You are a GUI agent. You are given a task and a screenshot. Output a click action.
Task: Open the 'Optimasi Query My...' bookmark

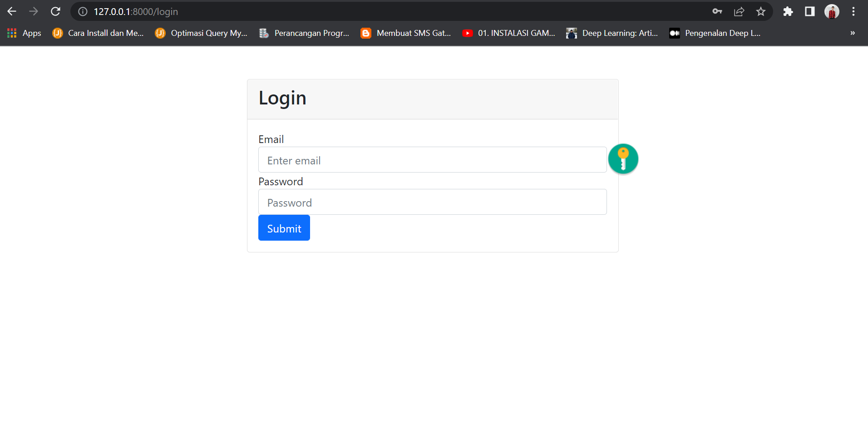pos(201,33)
